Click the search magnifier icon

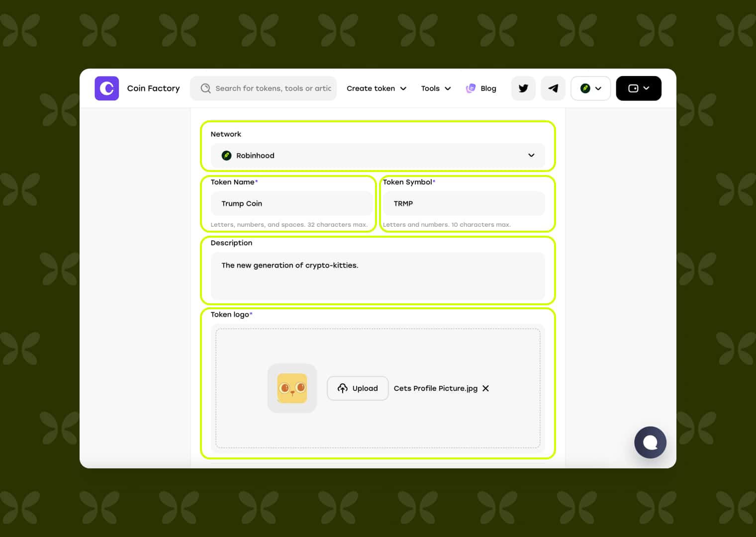point(205,89)
